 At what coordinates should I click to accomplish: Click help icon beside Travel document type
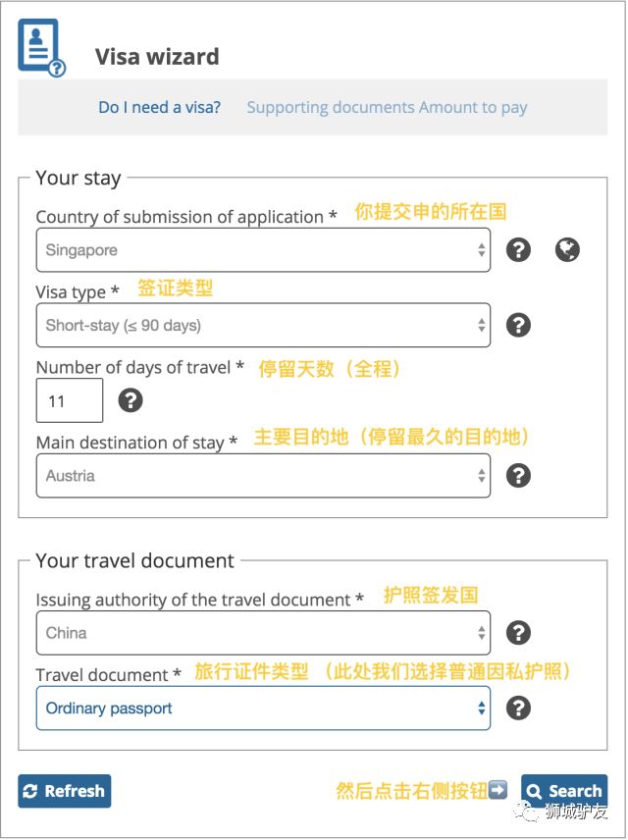pyautogui.click(x=518, y=708)
